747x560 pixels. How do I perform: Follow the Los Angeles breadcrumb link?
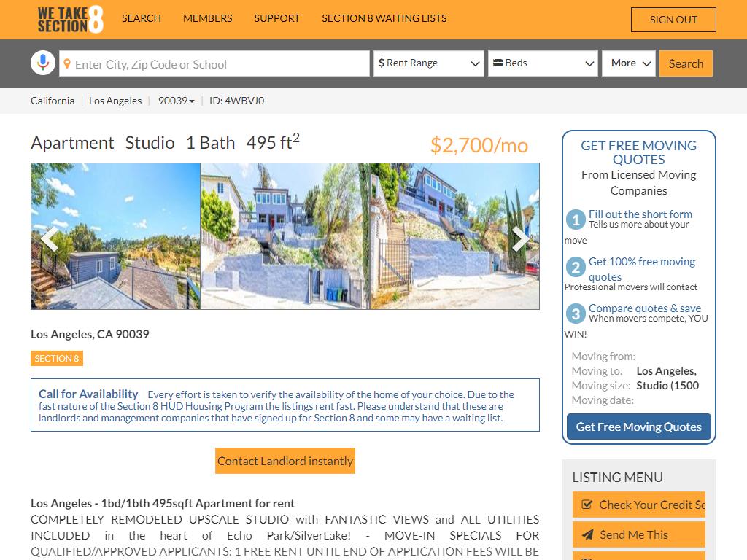point(115,101)
